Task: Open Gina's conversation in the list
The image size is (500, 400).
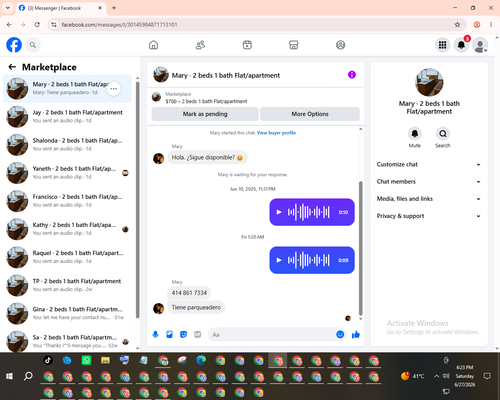Action: coord(67,313)
